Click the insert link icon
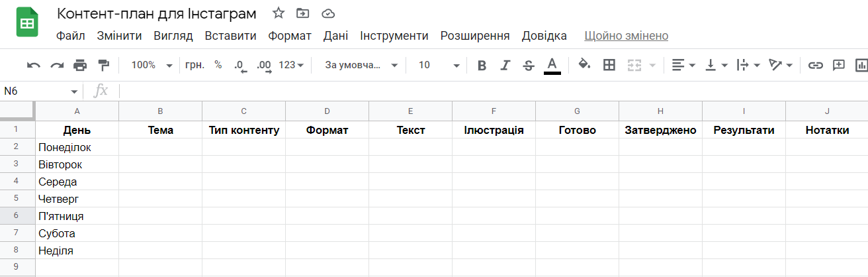868x277 pixels. 816,65
